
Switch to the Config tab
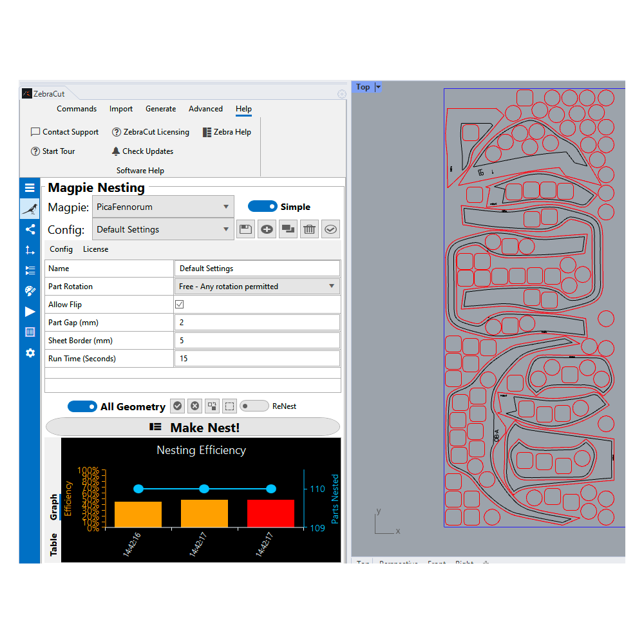coord(61,249)
